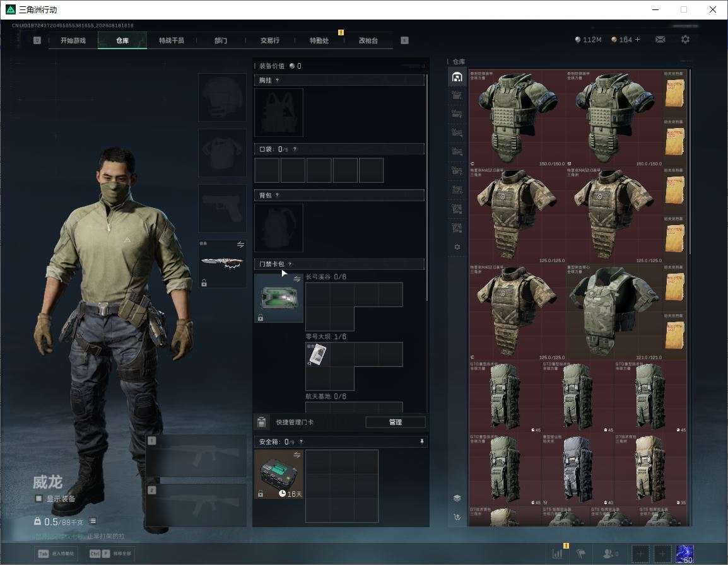The width and height of the screenshot is (728, 565).
Task: Click the empty backpack slot
Action: click(279, 228)
